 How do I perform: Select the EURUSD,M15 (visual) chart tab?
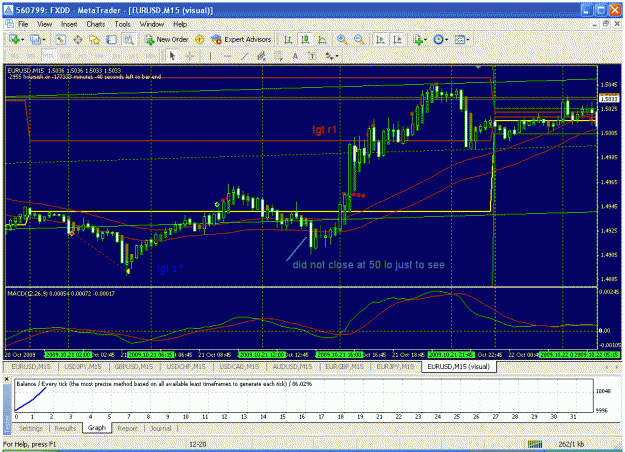[x=458, y=366]
